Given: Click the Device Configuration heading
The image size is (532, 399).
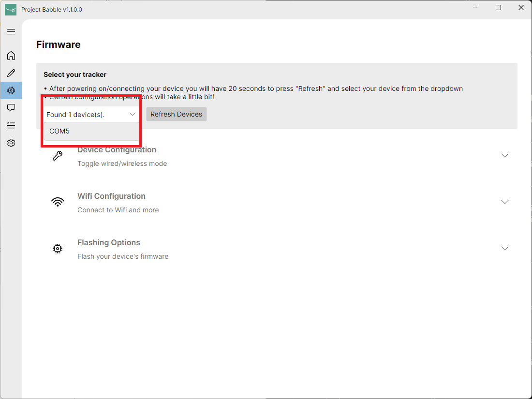Looking at the screenshot, I should pyautogui.click(x=117, y=149).
